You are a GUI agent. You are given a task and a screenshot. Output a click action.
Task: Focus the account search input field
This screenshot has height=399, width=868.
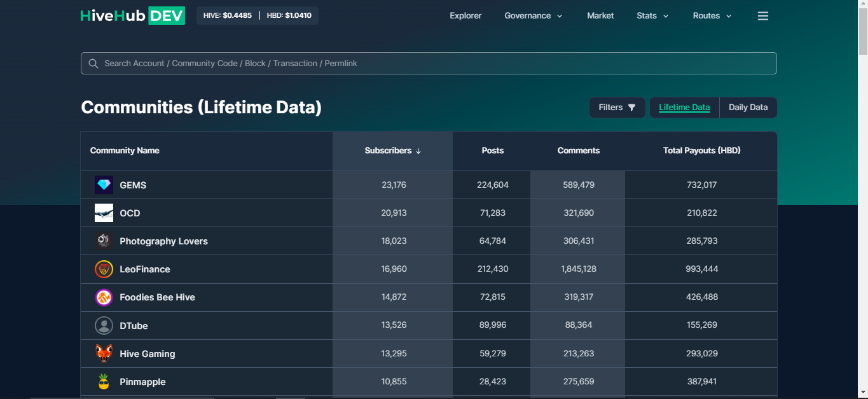[x=429, y=64]
